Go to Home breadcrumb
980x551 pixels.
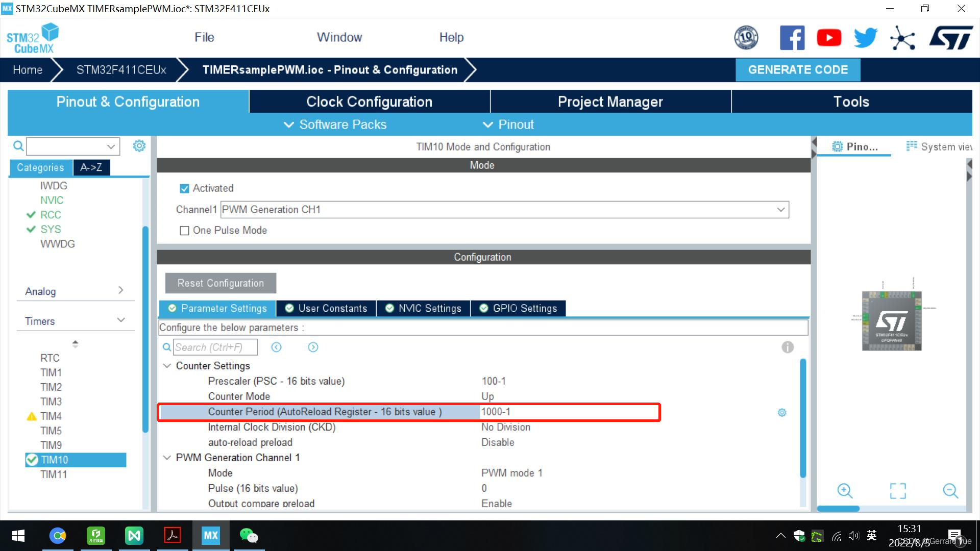pyautogui.click(x=28, y=70)
